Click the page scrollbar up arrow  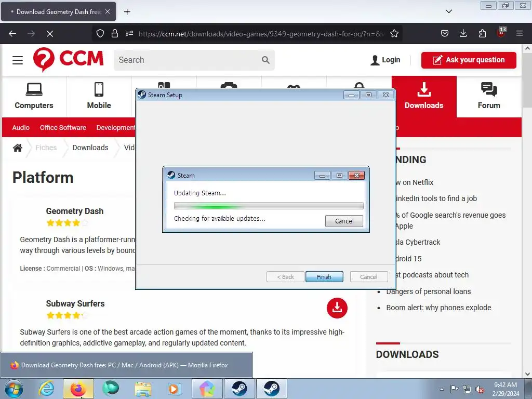[527, 48]
